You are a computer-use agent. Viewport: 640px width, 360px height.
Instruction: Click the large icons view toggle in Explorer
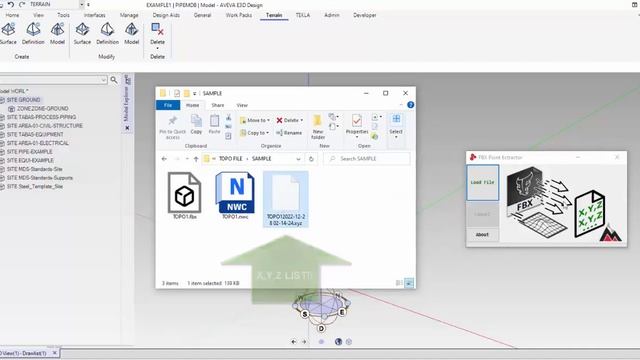[x=409, y=282]
